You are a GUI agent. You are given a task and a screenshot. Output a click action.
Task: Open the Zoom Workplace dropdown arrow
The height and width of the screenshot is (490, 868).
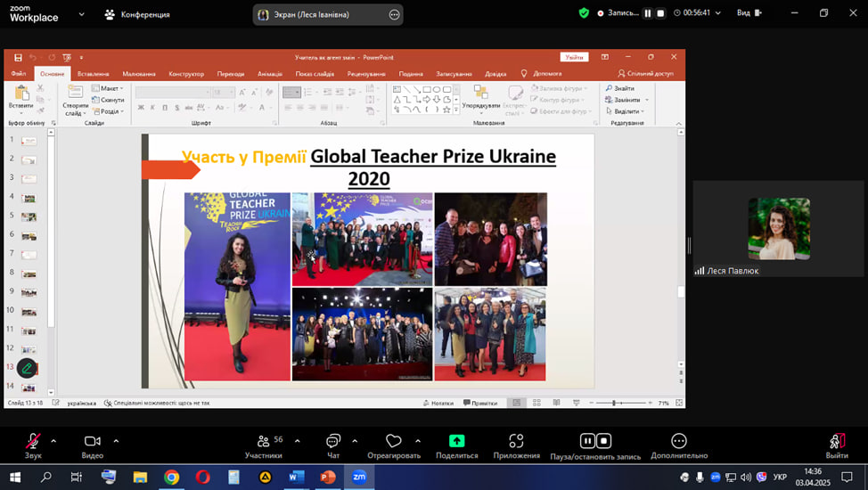point(82,14)
